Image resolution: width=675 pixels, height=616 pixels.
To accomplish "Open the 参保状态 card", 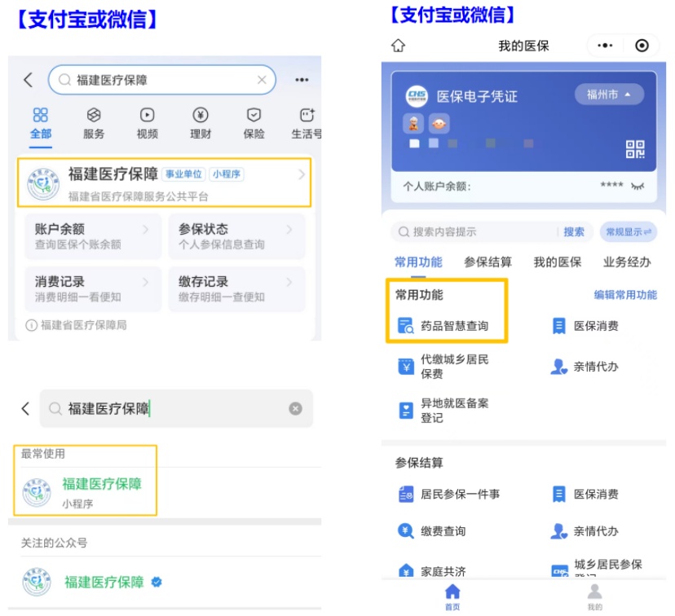I will (x=236, y=235).
